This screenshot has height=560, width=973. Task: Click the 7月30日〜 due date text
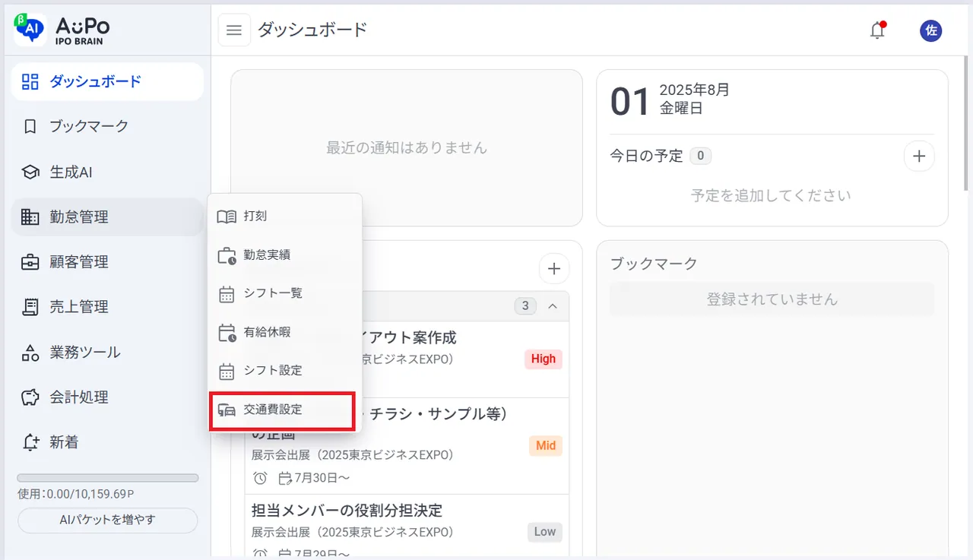[x=322, y=478]
